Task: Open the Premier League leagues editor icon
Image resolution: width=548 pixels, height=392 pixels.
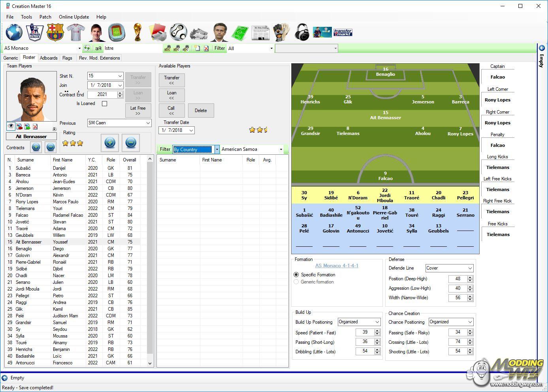Action: (x=34, y=32)
